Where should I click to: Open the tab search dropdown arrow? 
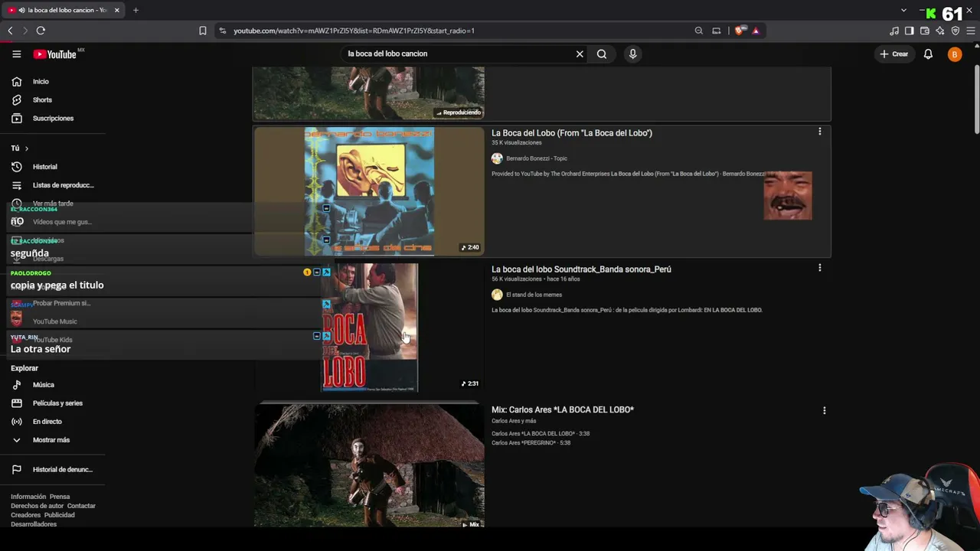(903, 10)
